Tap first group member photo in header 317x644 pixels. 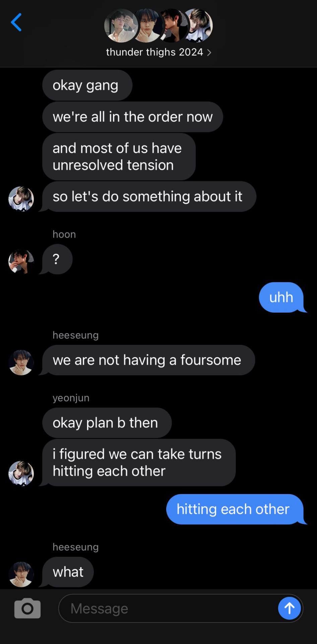121,25
